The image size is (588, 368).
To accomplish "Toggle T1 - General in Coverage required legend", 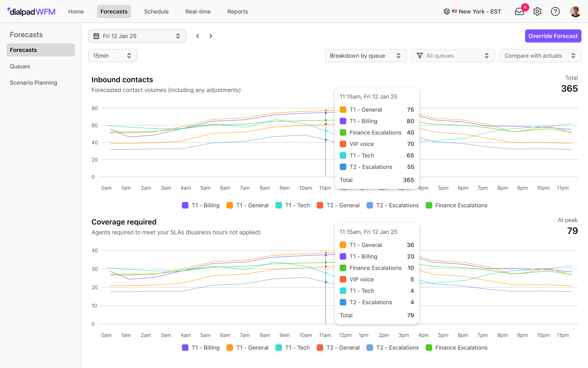I will click(247, 348).
